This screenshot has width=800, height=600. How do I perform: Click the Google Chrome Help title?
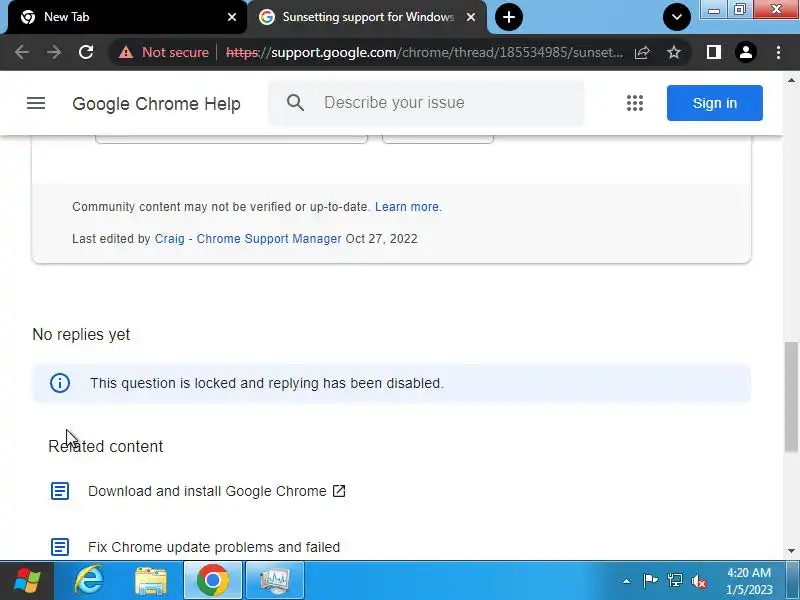[x=156, y=104]
